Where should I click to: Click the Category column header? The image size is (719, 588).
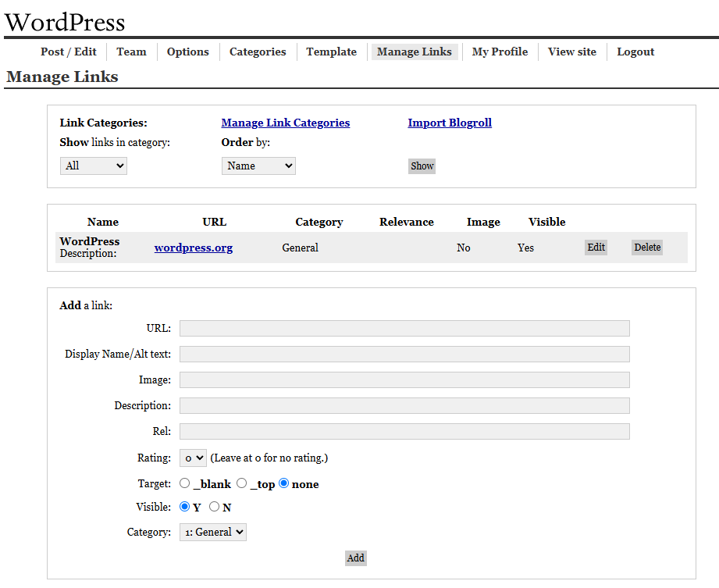coord(319,222)
